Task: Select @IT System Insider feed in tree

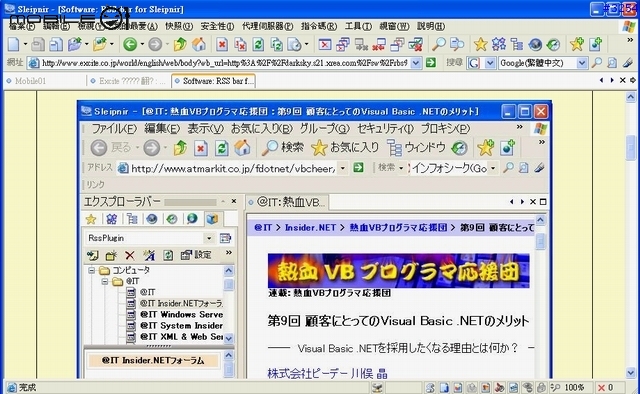Action: coord(182,325)
